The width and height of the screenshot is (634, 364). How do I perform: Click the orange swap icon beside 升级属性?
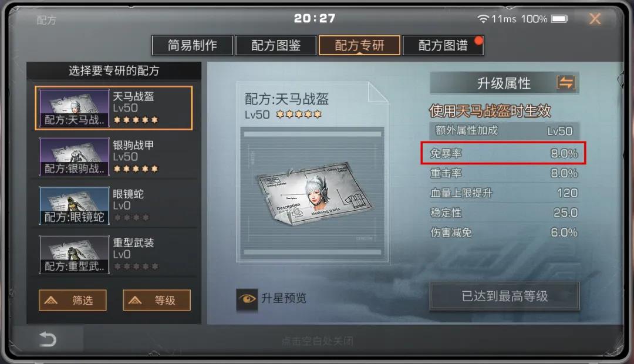pyautogui.click(x=566, y=83)
